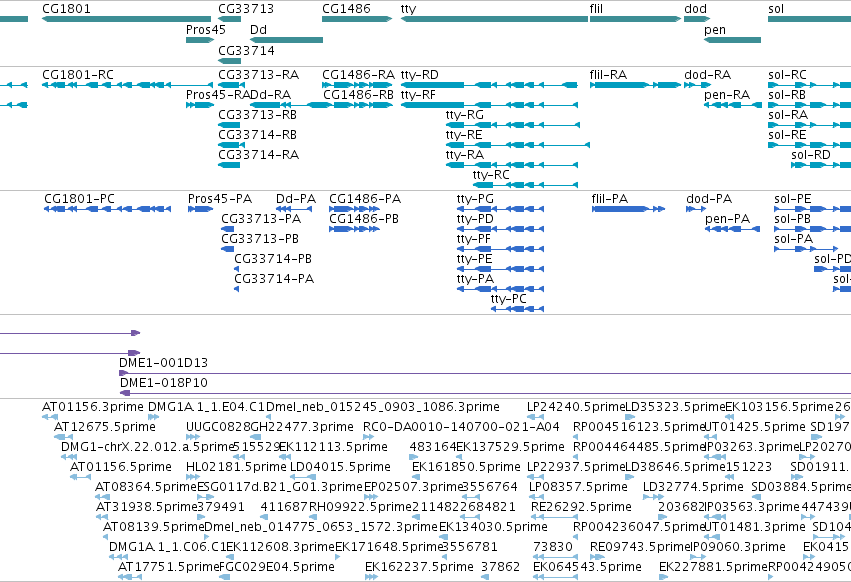851x582 pixels.
Task: Click the Dd gene label
Action: [x=258, y=29]
